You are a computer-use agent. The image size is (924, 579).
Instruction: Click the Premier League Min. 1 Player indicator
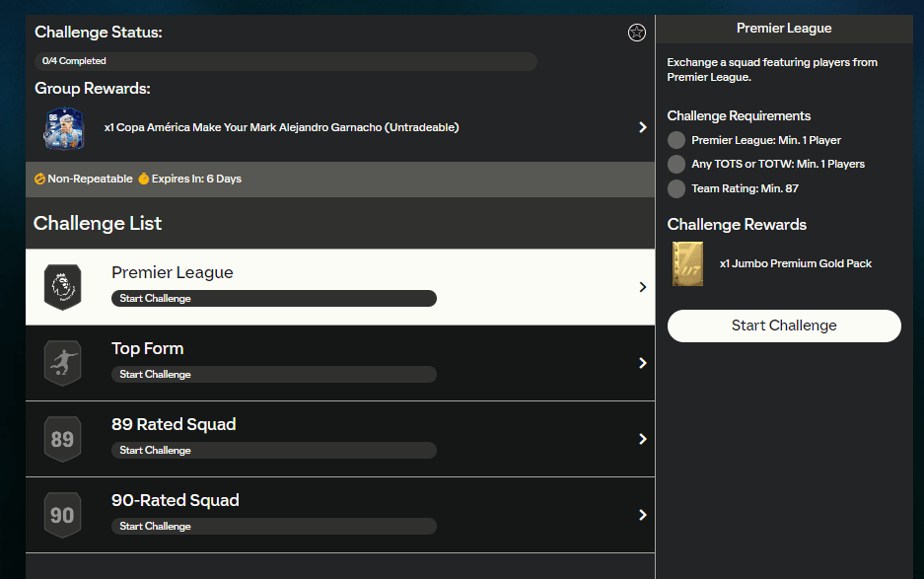tap(676, 140)
